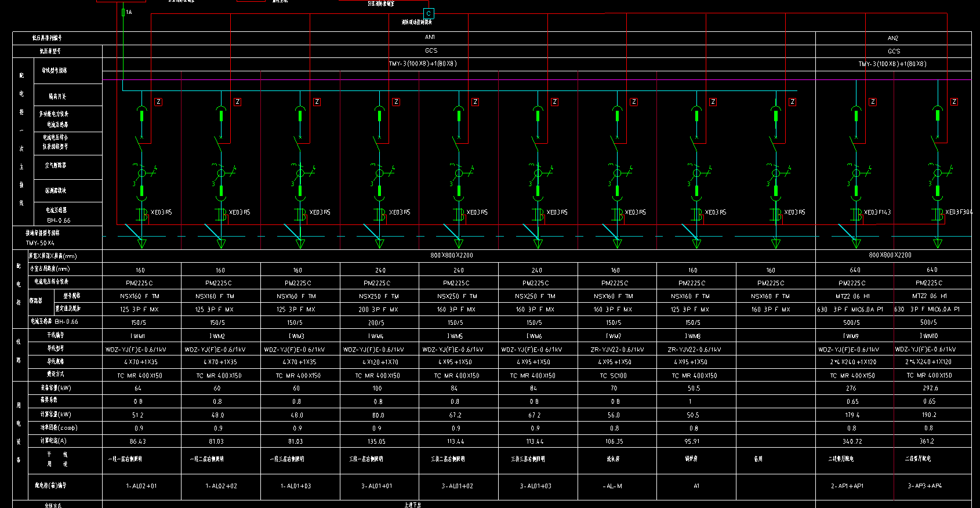
Task: Select the 功率因数(cosφ) row header
Action: 59,427
